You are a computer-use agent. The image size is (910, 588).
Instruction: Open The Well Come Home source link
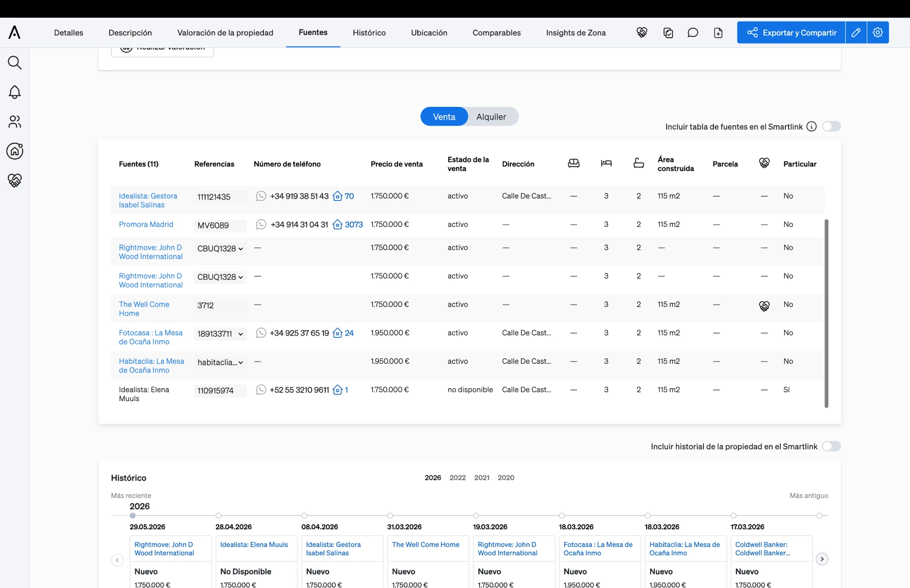144,309
